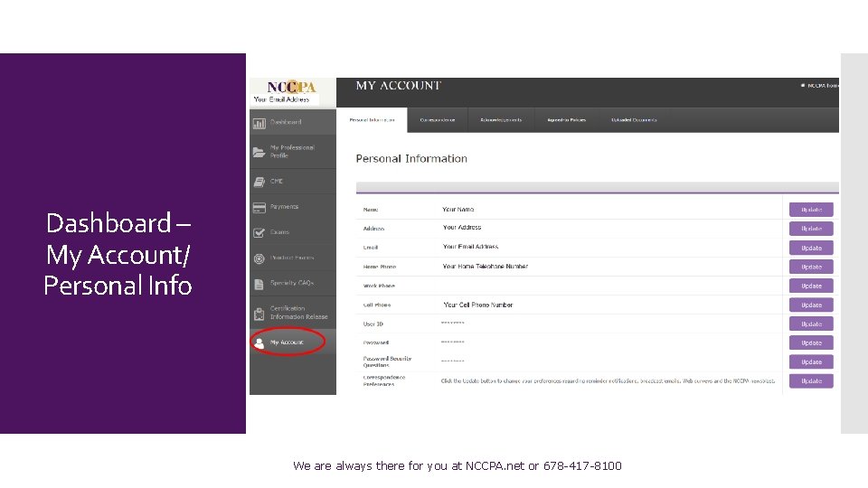
Task: Click the 'Your Address' value
Action: (462, 228)
